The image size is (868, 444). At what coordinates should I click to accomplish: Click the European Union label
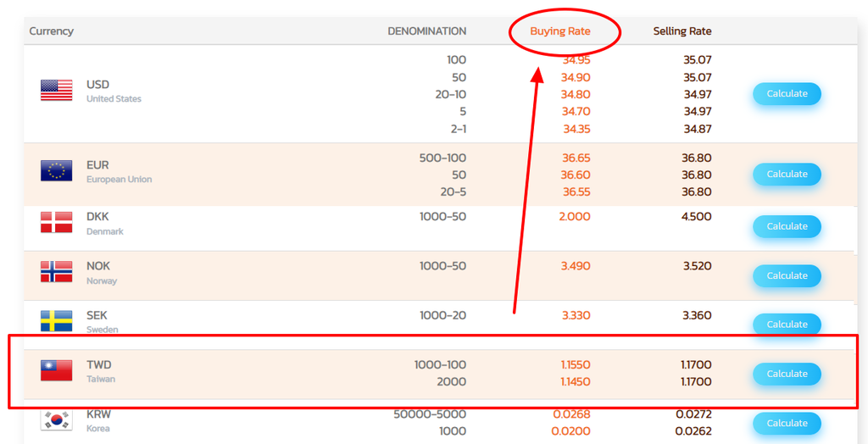point(119,180)
